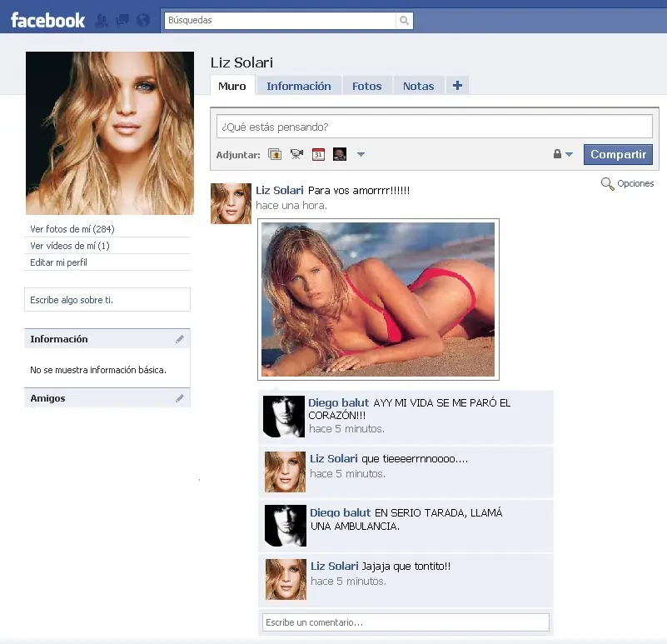
Task: Open Ver vídeos de mí (1)
Action: click(70, 246)
